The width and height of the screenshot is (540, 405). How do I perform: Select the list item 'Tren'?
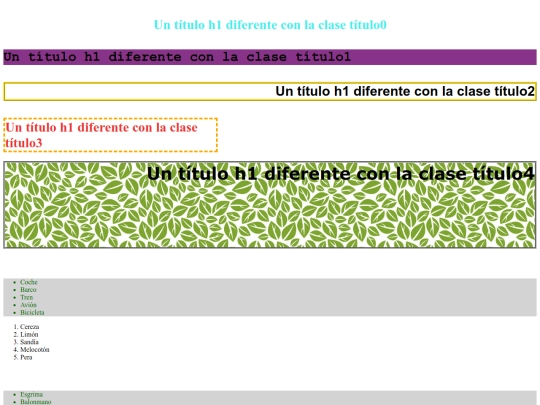(27, 297)
